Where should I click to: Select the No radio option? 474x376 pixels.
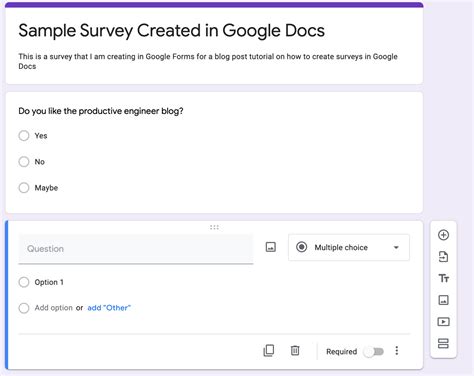24,162
